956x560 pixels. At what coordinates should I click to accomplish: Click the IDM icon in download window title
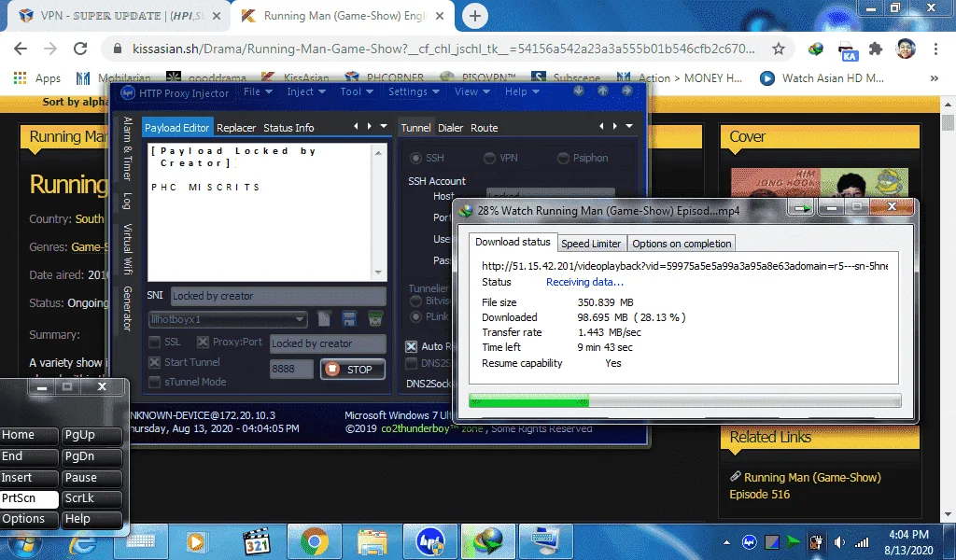467,211
